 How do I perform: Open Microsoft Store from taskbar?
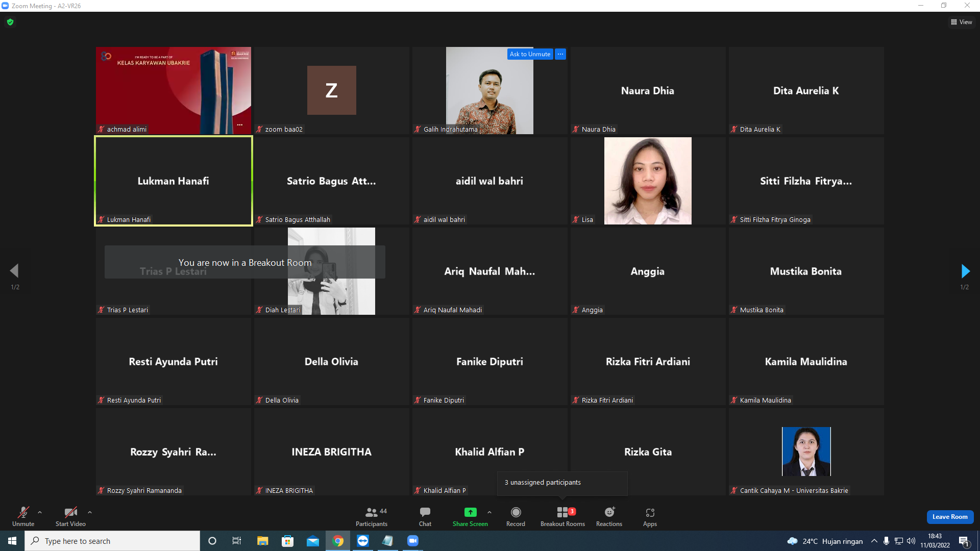click(x=288, y=541)
